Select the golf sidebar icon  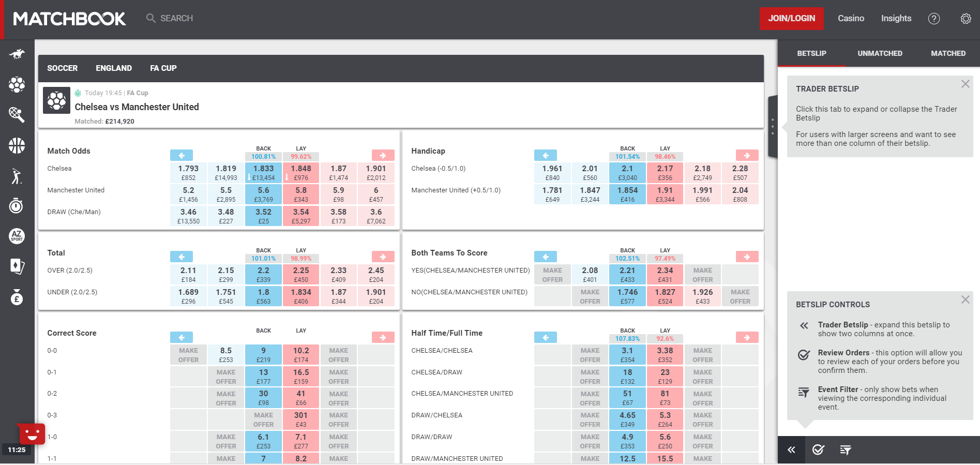click(17, 176)
